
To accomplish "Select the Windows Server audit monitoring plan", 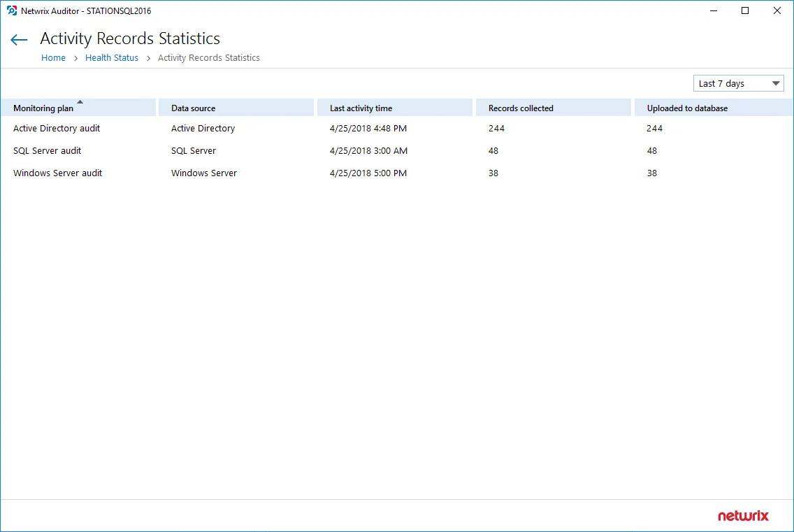I will click(x=58, y=173).
